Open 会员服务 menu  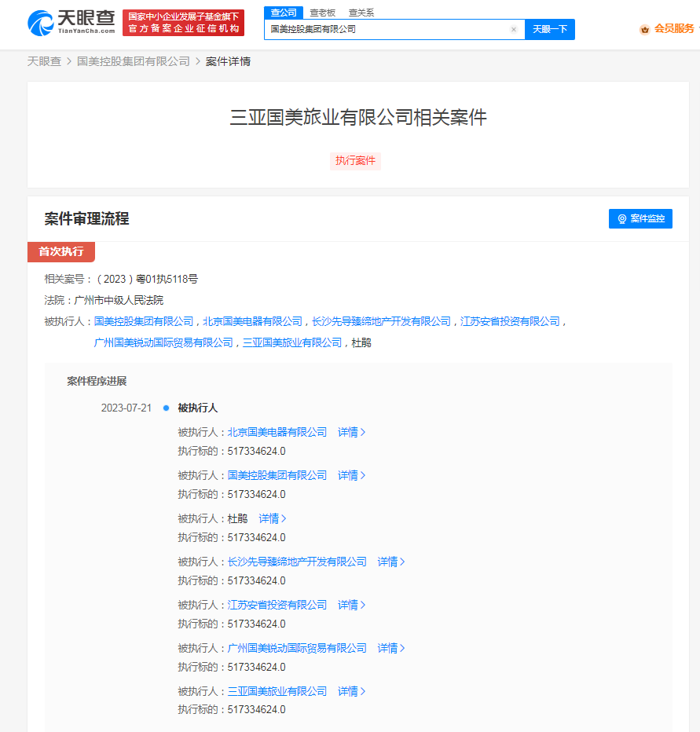[x=674, y=29]
